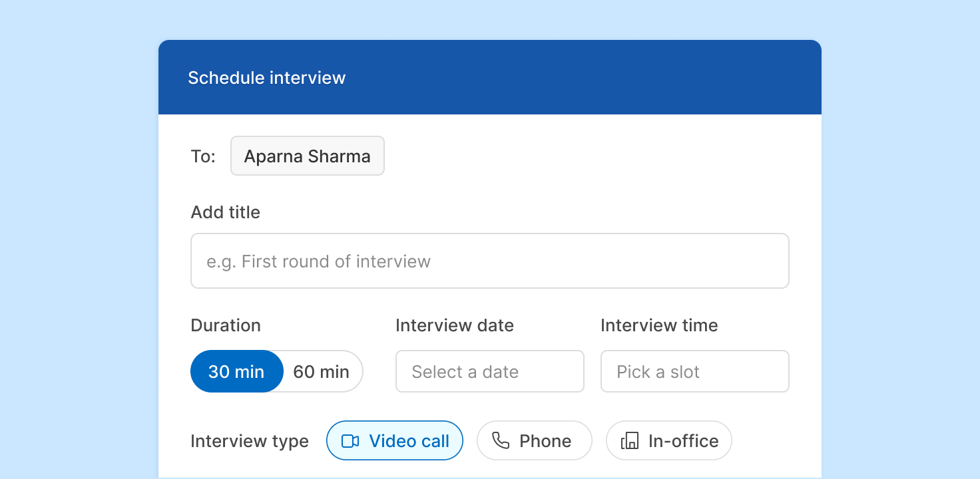
Task: Click the "Duration" label
Action: [226, 325]
